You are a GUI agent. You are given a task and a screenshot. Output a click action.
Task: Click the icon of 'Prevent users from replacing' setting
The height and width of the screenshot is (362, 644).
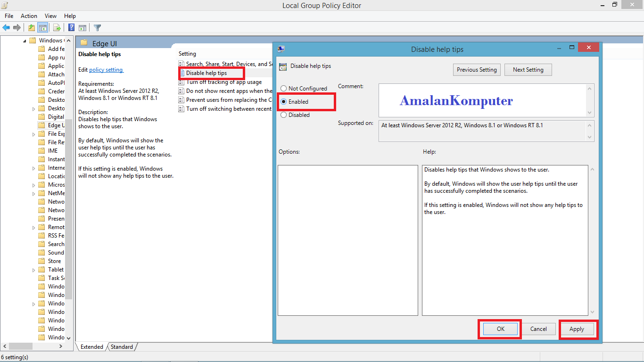[x=182, y=100]
